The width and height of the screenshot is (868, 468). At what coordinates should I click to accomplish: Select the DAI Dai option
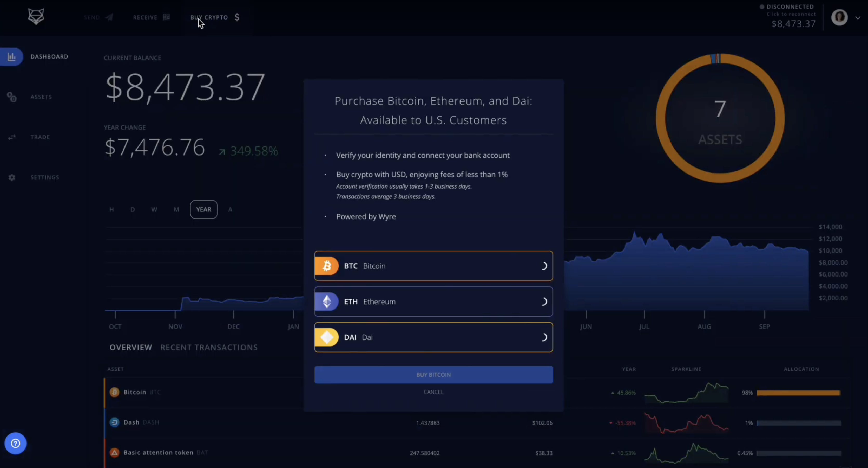[433, 337]
